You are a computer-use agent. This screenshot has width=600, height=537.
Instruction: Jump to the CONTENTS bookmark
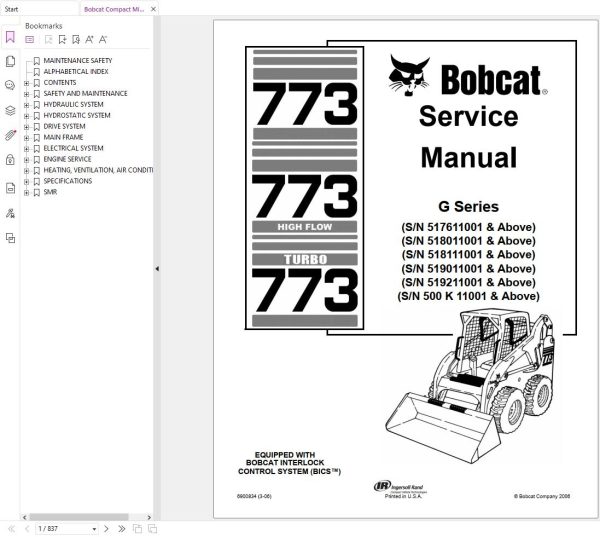[60, 83]
